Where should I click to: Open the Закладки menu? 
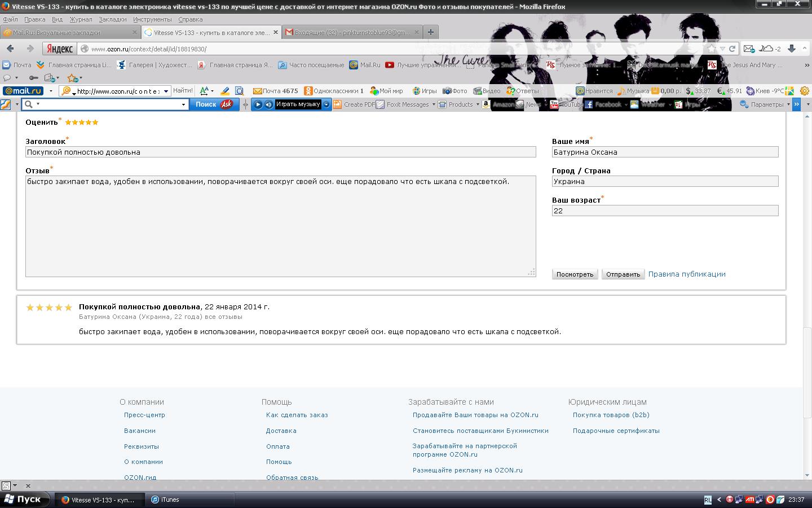(113, 19)
